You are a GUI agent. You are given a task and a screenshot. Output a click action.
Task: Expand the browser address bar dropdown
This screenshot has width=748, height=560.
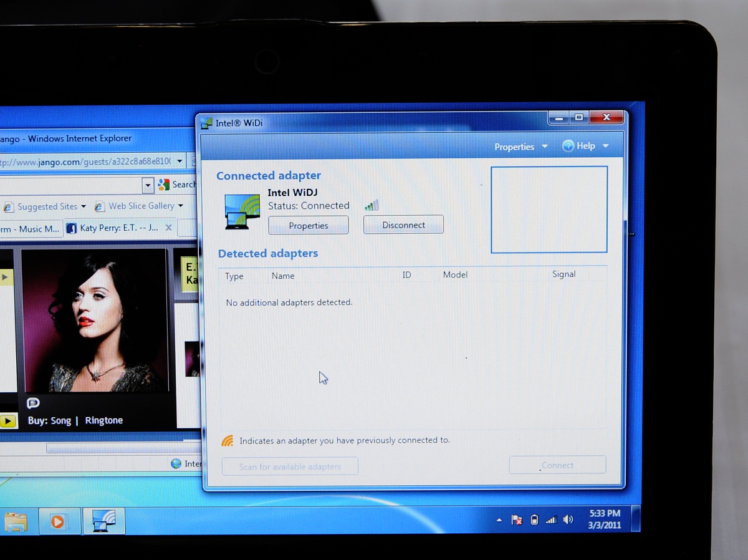tap(180, 161)
